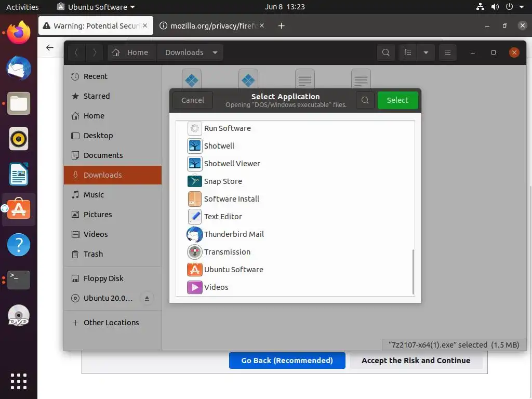Open DVD disc from the dock
Screen dimensions: 532x399
click(x=19, y=315)
